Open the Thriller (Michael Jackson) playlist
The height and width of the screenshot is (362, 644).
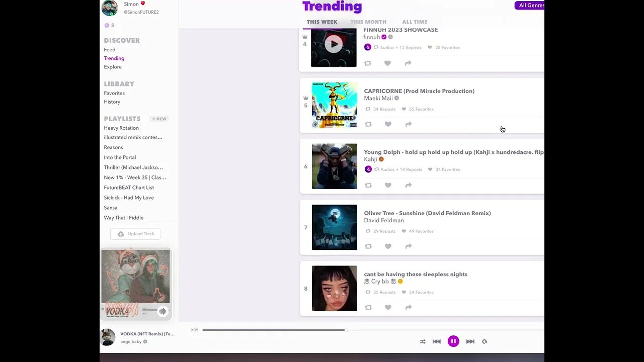coord(133,167)
